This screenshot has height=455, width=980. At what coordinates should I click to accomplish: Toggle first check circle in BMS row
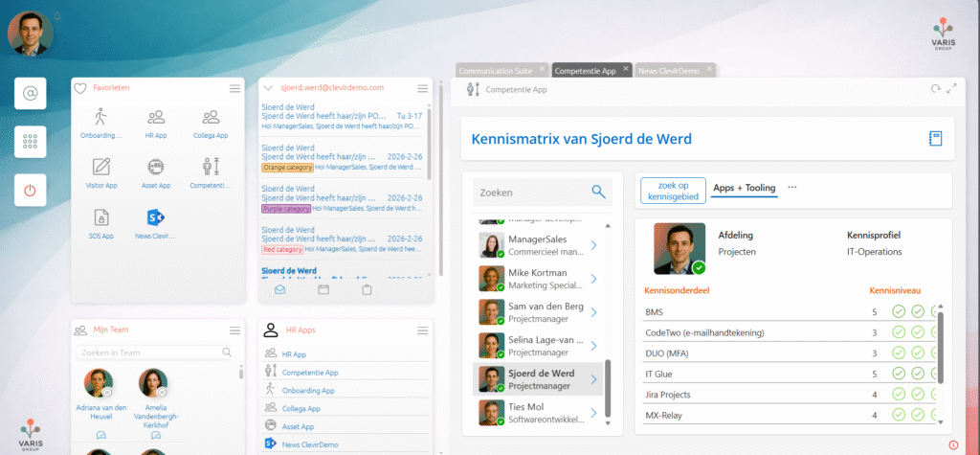click(x=899, y=311)
